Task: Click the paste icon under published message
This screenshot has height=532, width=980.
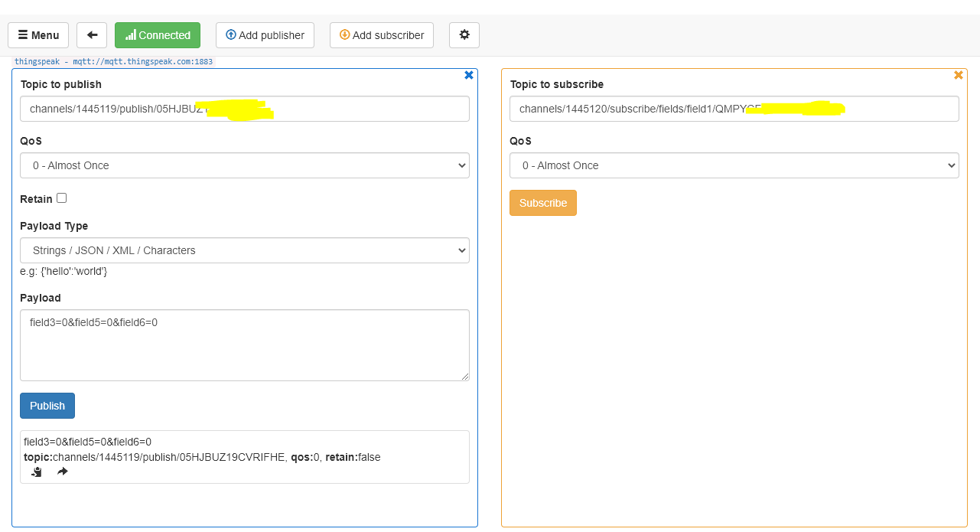Action: tap(36, 472)
